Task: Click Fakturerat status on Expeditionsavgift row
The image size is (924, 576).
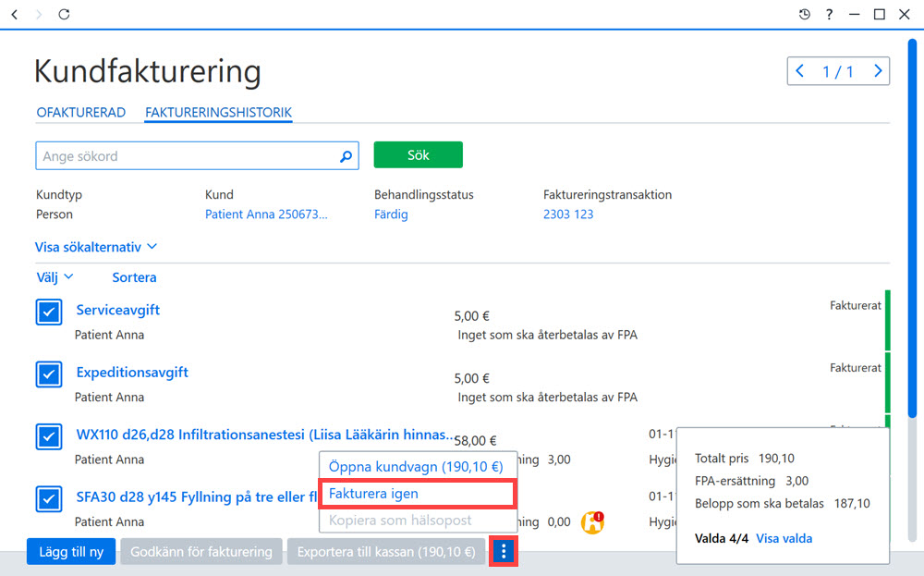Action: [x=856, y=367]
